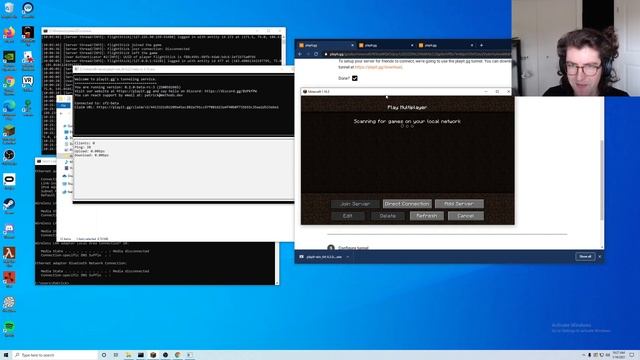640x360 pixels.
Task: Click Show all in downloads bar
Action: [585, 256]
